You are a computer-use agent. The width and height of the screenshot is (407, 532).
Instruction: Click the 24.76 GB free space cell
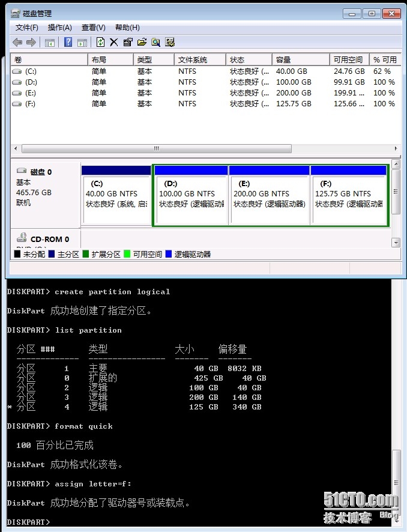[349, 71]
